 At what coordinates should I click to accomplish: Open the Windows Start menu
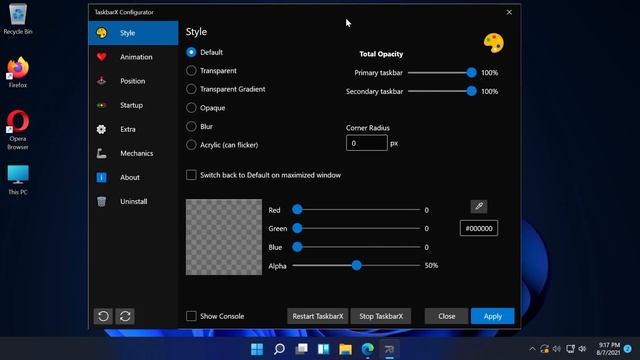(257, 349)
